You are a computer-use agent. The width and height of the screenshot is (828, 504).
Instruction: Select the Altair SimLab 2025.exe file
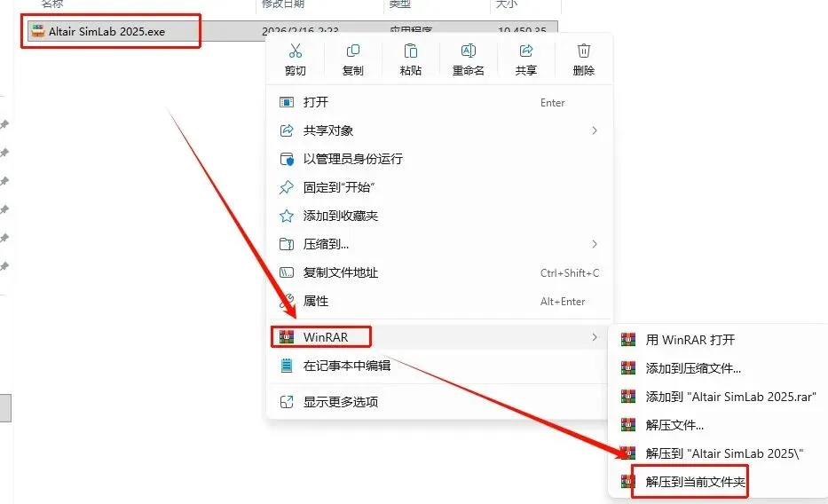pos(106,32)
